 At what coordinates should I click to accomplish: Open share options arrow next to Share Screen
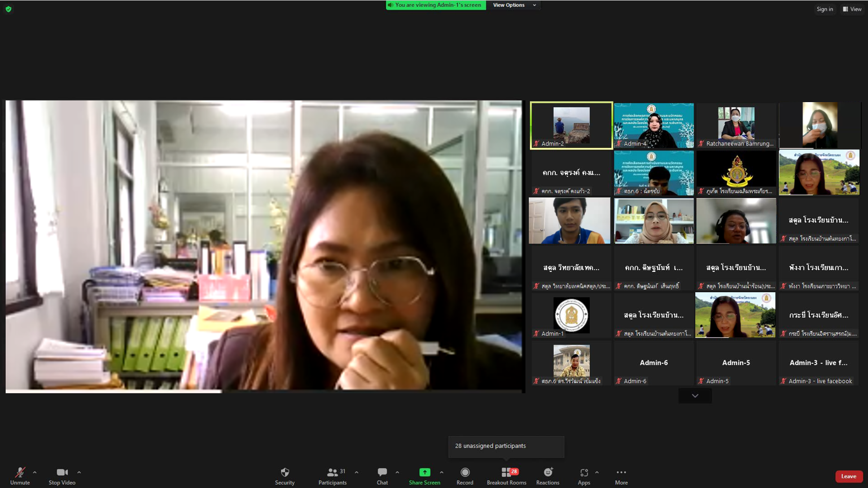[x=441, y=472]
